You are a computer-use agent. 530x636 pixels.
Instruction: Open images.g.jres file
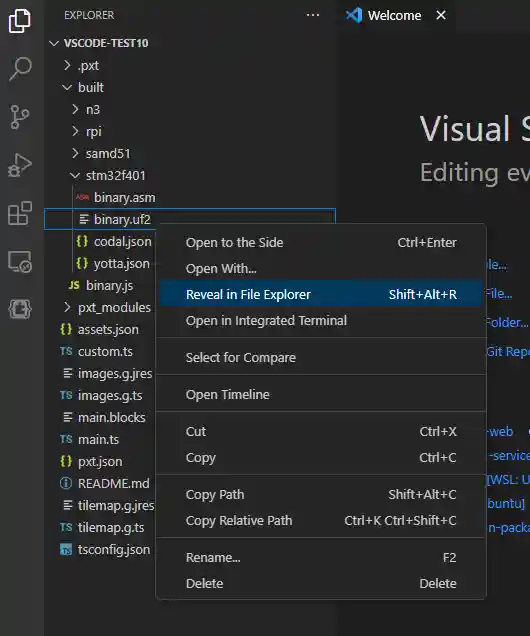point(115,374)
